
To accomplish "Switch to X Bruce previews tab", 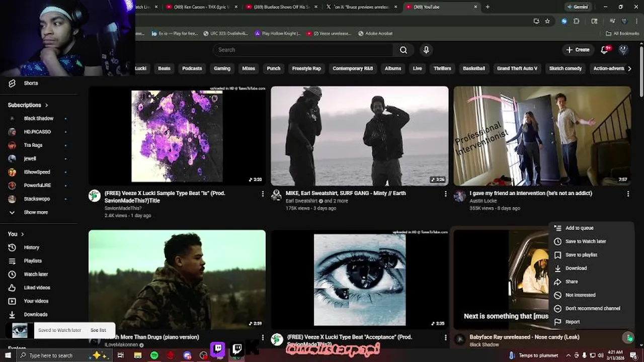I will (362, 7).
